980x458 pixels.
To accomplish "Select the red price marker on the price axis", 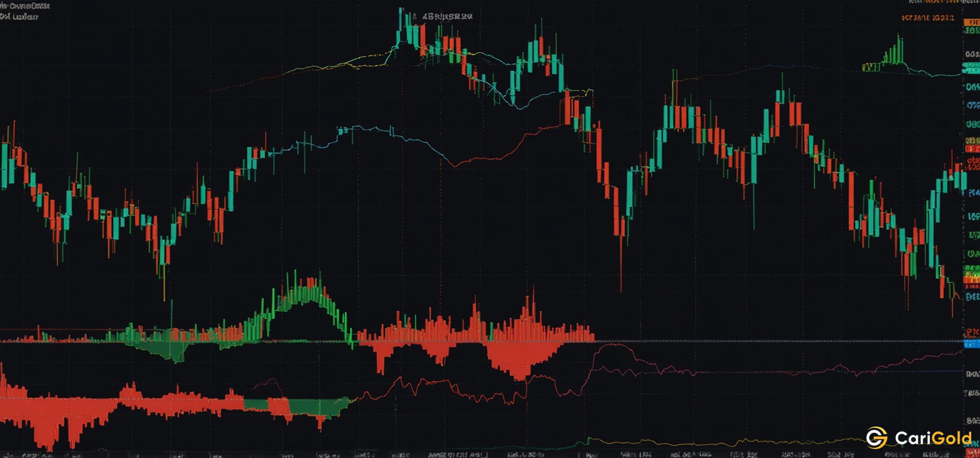I will click(972, 149).
